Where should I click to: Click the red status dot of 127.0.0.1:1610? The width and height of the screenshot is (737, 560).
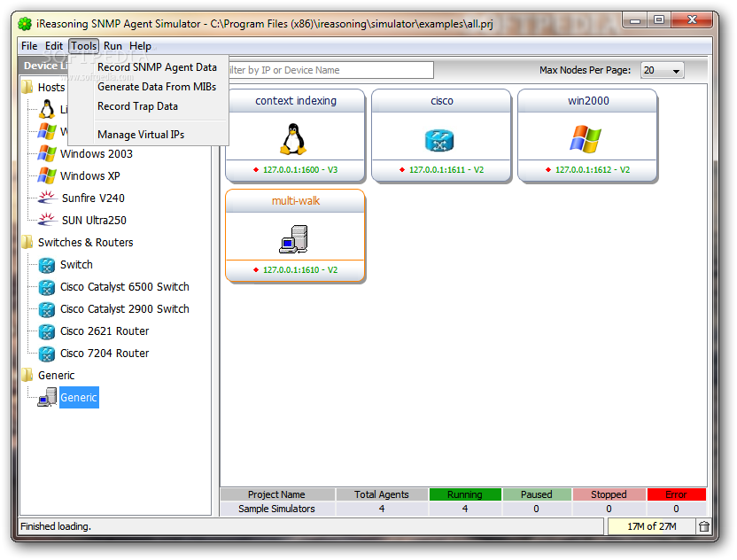point(256,270)
